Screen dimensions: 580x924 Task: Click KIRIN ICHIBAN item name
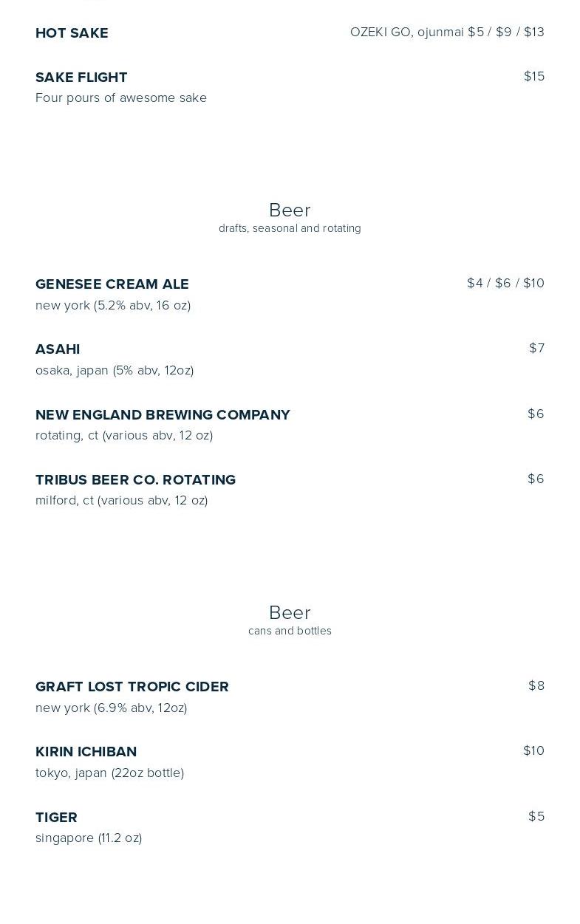(86, 752)
